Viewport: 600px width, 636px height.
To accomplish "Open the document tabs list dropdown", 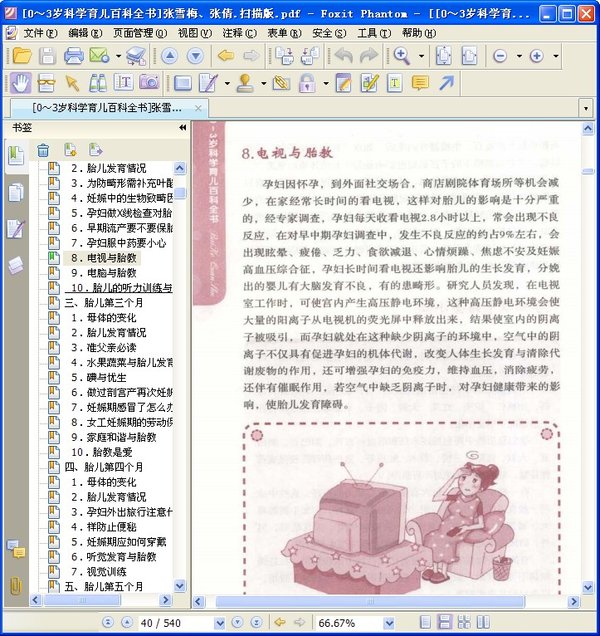I will click(x=586, y=108).
